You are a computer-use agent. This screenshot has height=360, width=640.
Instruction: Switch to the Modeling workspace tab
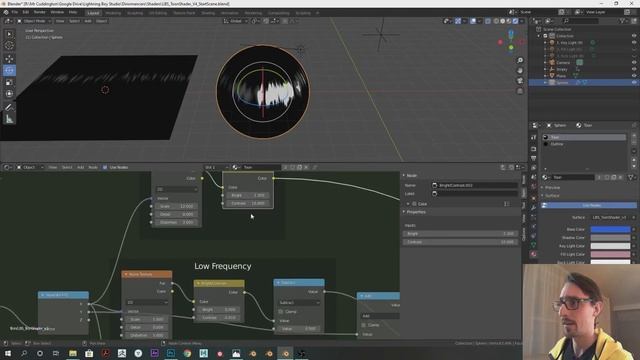pyautogui.click(x=113, y=13)
